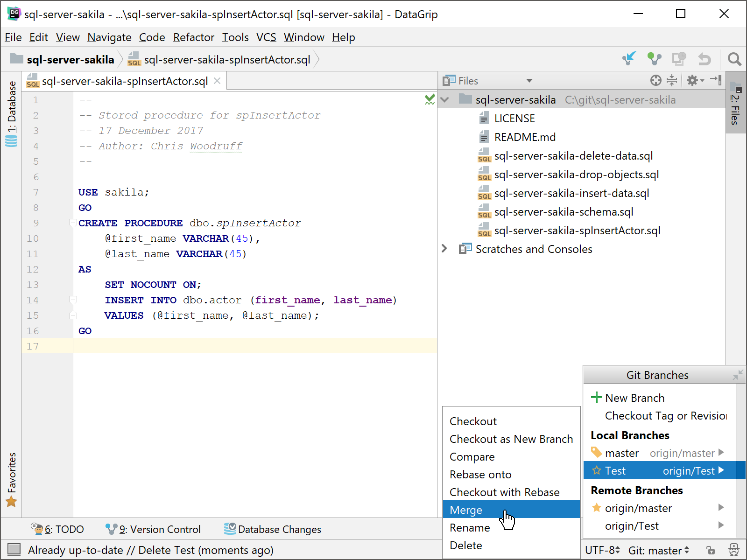Collapse the INSERT statement fold marker at line 14
This screenshot has width=747, height=560.
(73, 300)
